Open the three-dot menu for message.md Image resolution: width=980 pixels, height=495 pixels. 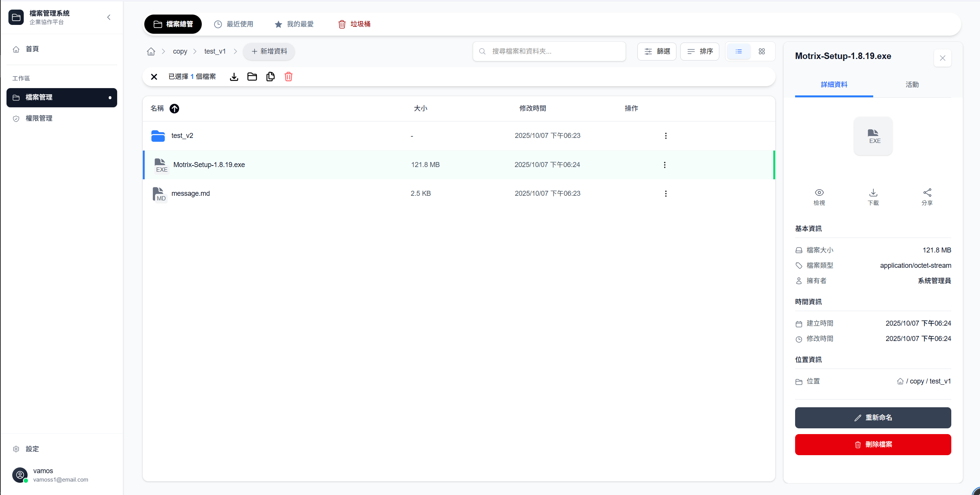click(x=666, y=194)
